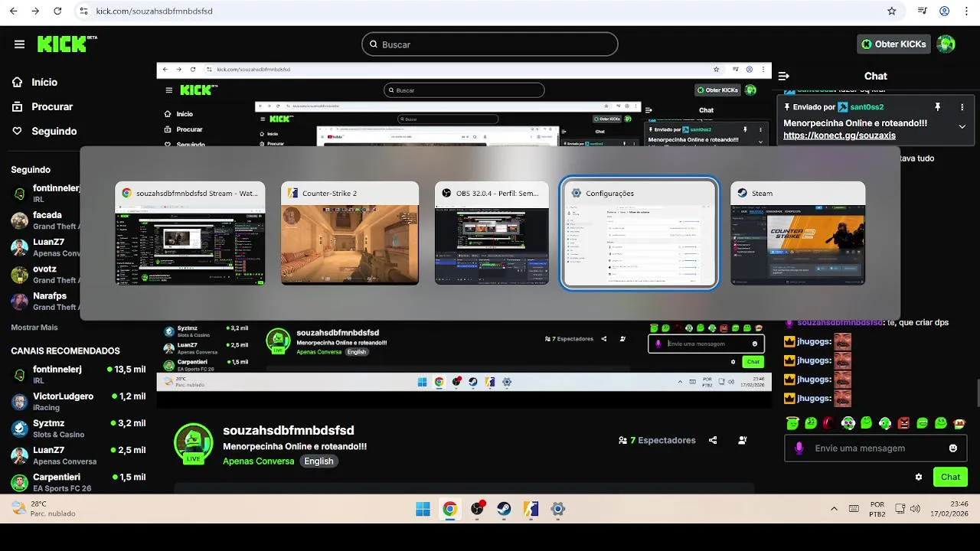This screenshot has width=980, height=551.
Task: Collapse the chat panel using arrow icon
Action: click(x=783, y=76)
